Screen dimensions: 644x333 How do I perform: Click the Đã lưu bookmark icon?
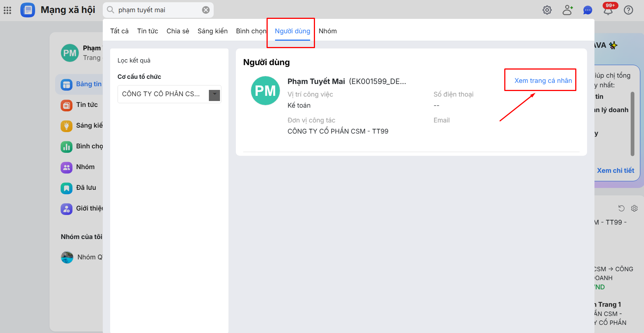pyautogui.click(x=67, y=188)
